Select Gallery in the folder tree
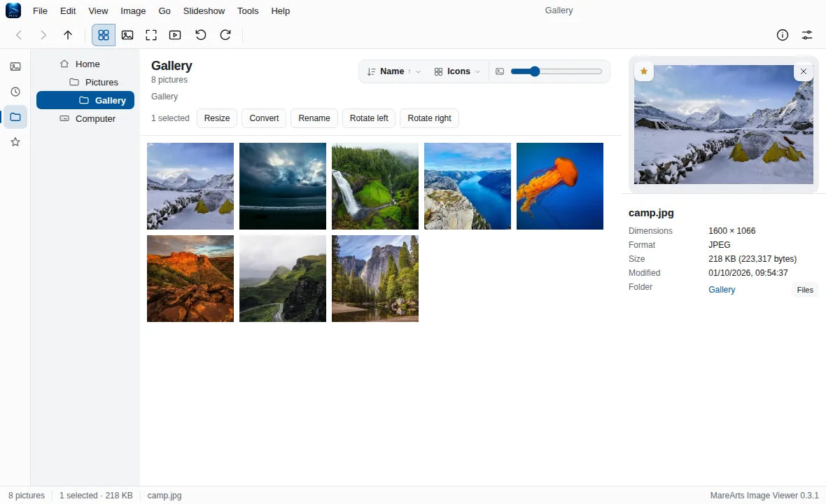 click(x=85, y=100)
